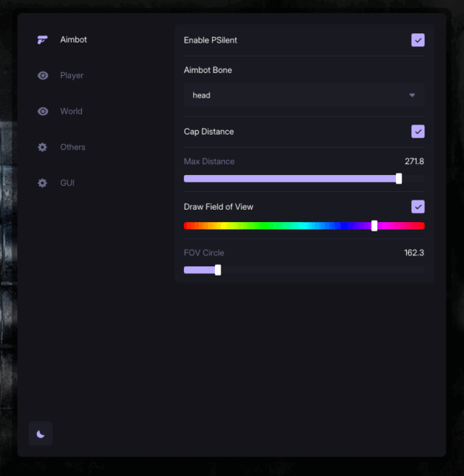Click the gun icon beside Aimbot
This screenshot has height=476, width=464.
pyautogui.click(x=43, y=39)
